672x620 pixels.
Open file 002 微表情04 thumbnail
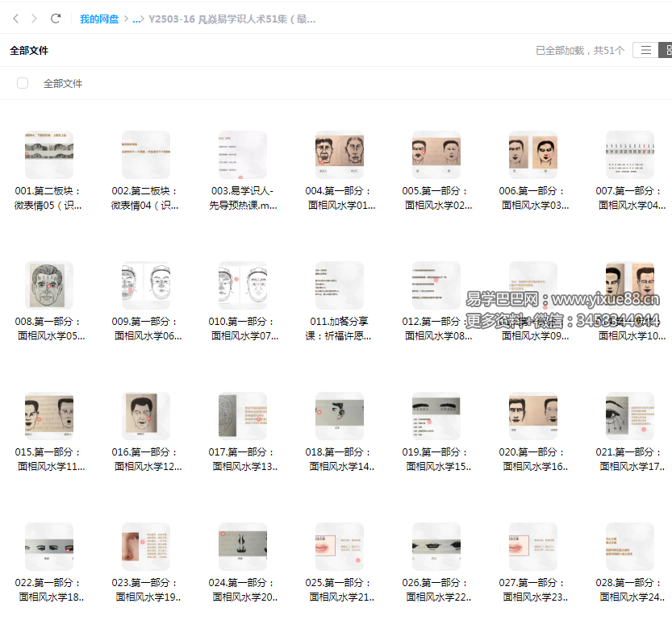146,155
